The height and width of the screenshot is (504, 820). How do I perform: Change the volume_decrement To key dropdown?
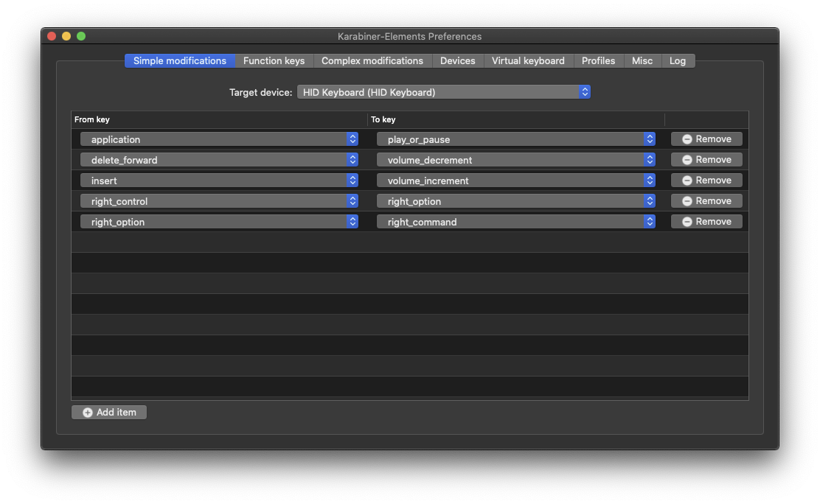[x=515, y=160]
